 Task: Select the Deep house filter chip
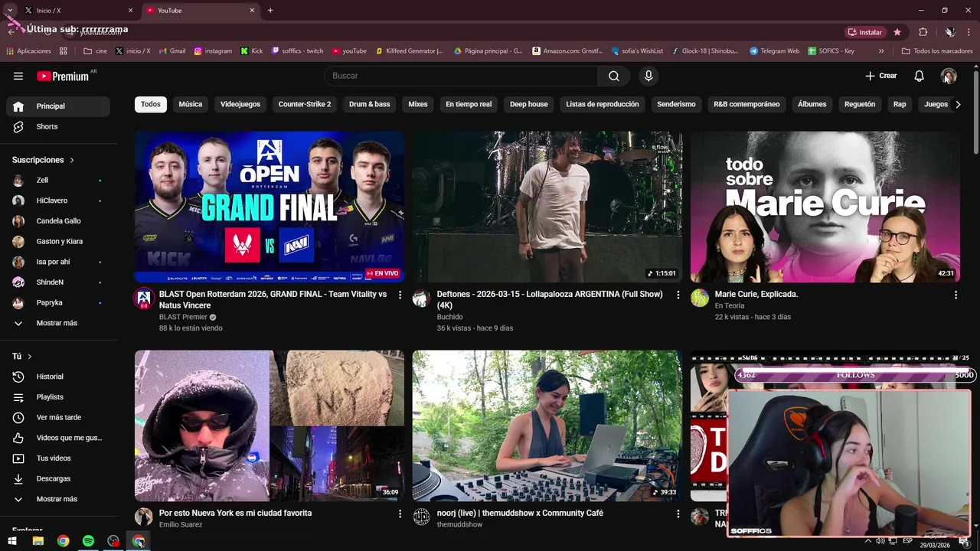point(529,104)
